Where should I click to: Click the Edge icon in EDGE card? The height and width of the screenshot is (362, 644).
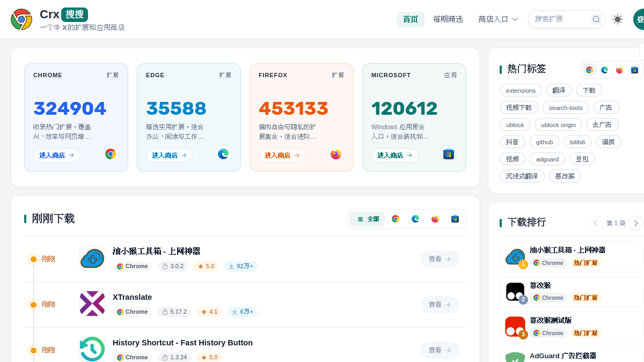[223, 154]
